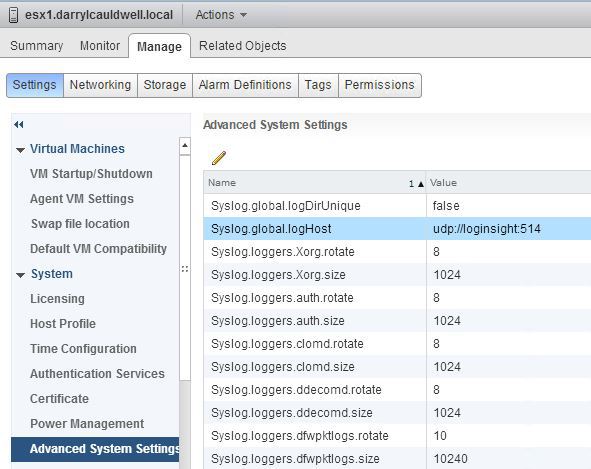Screen dimensions: 591x469
Task: Collapse the Virtual Machines section
Action: 20,150
